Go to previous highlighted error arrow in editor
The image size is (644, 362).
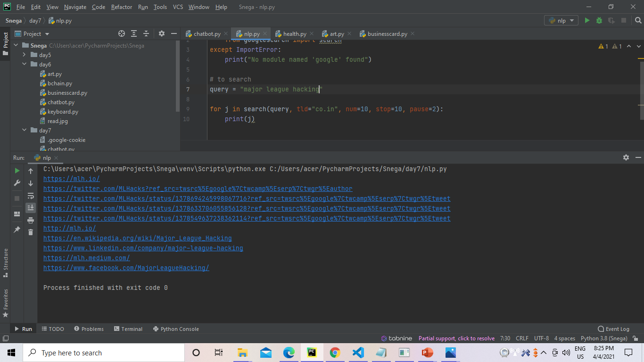click(x=629, y=46)
